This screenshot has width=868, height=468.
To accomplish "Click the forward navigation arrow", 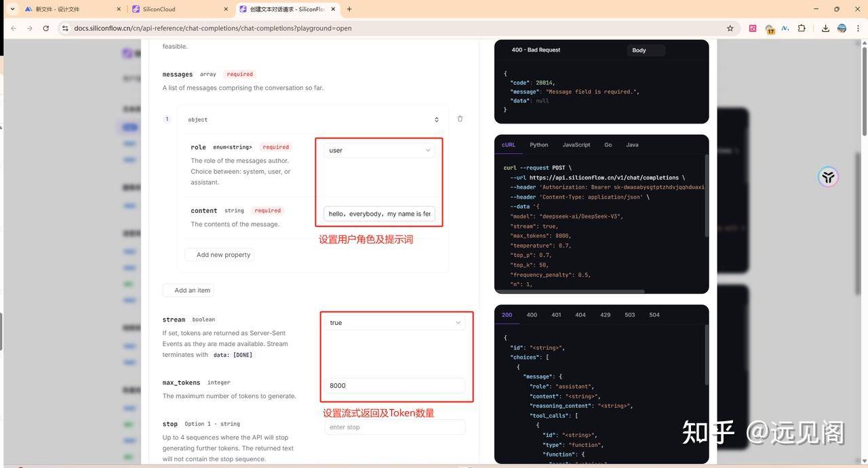I will tap(29, 28).
